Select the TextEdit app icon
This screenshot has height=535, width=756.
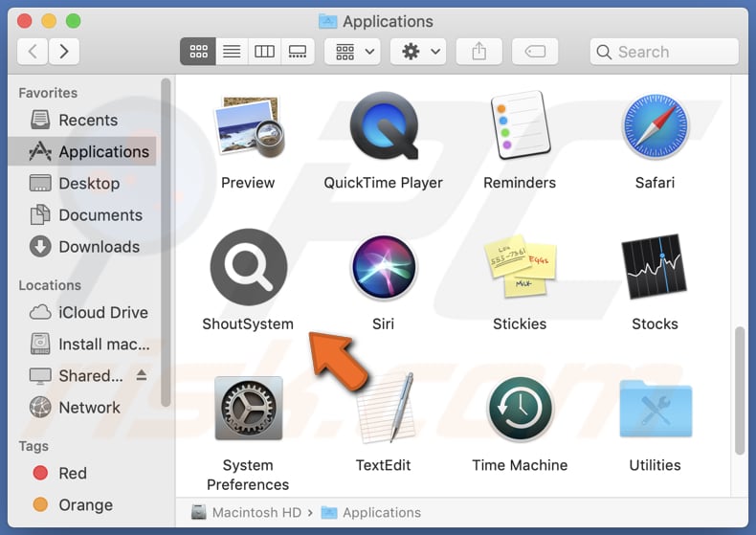386,408
